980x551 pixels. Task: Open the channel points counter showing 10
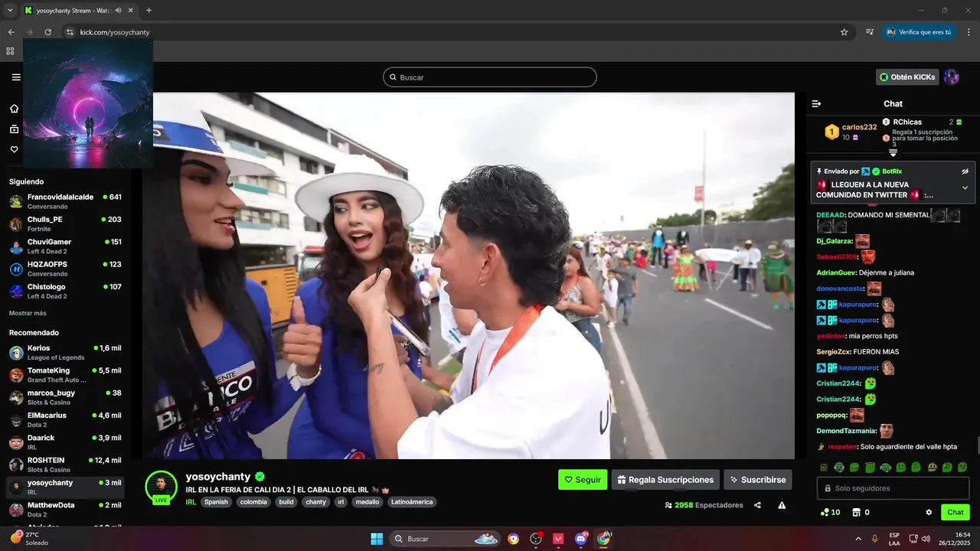pyautogui.click(x=830, y=512)
